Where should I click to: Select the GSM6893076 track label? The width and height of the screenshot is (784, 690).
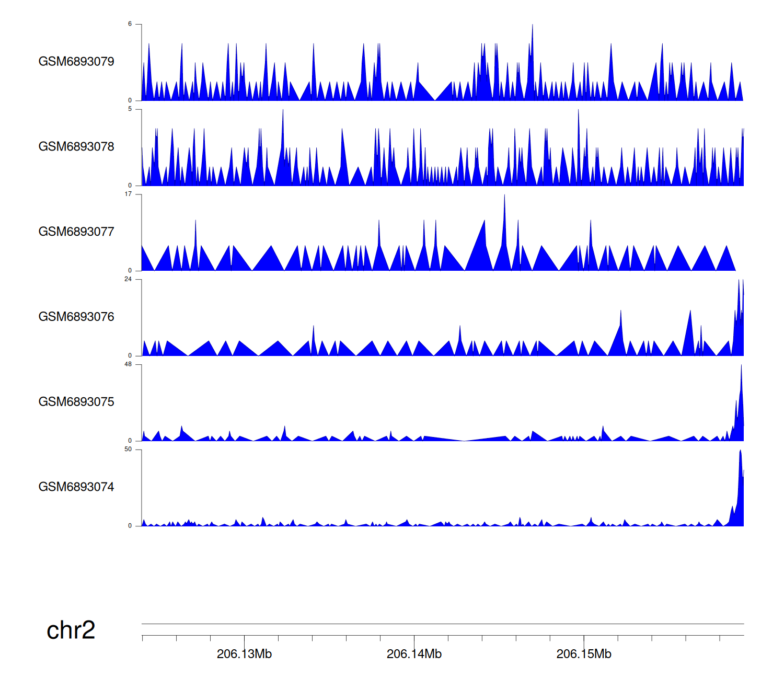tap(76, 317)
